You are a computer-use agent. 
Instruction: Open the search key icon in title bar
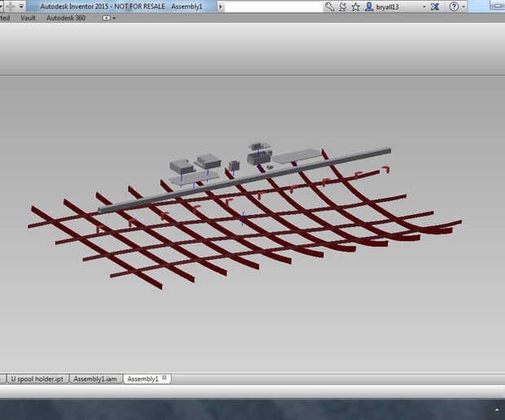coord(329,7)
